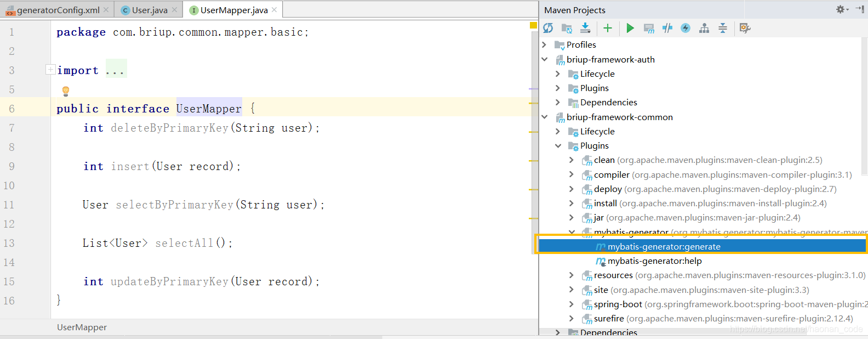The image size is (868, 339).
Task: Click Reimport All Maven Projects icon
Action: [548, 28]
